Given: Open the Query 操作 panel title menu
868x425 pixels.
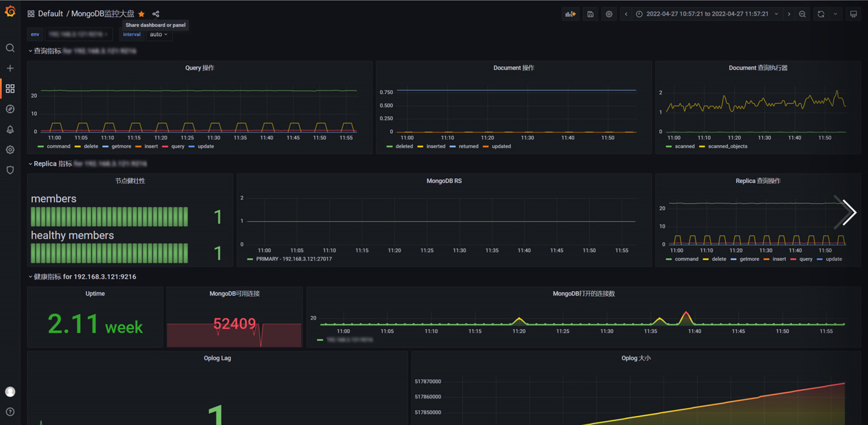Looking at the screenshot, I should click(199, 68).
